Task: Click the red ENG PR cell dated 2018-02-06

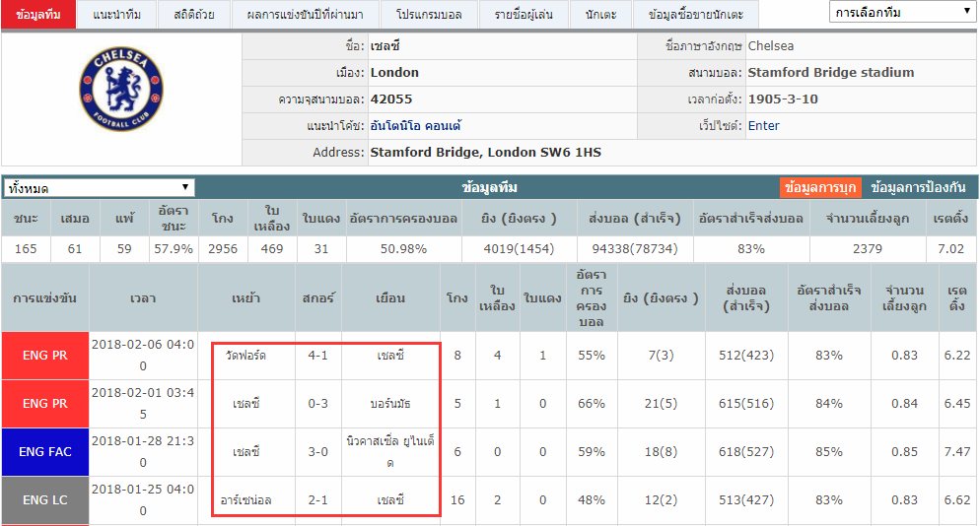Action: (x=45, y=356)
